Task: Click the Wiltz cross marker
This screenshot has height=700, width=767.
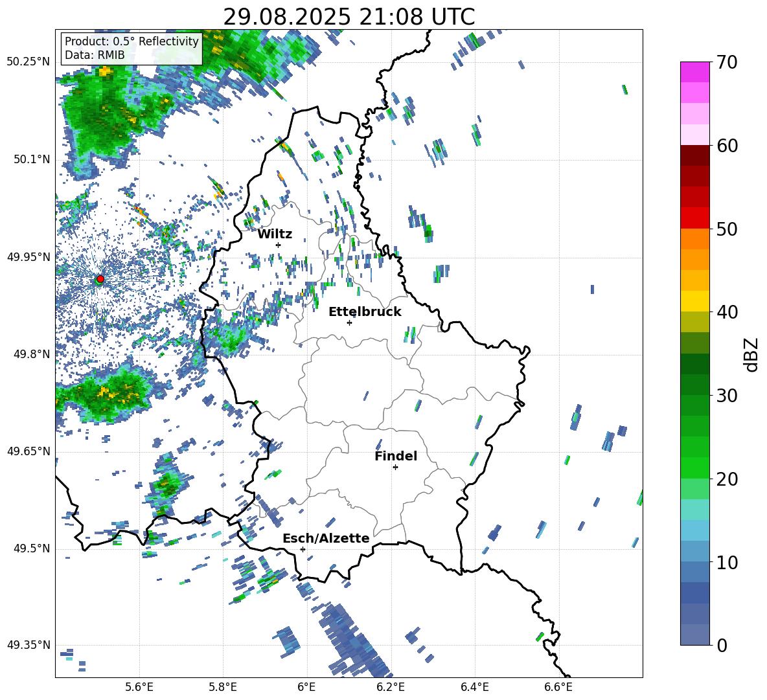Action: 279,245
